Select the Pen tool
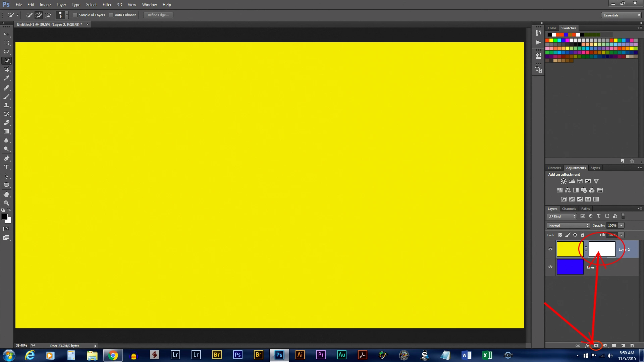The height and width of the screenshot is (362, 644). (6, 159)
